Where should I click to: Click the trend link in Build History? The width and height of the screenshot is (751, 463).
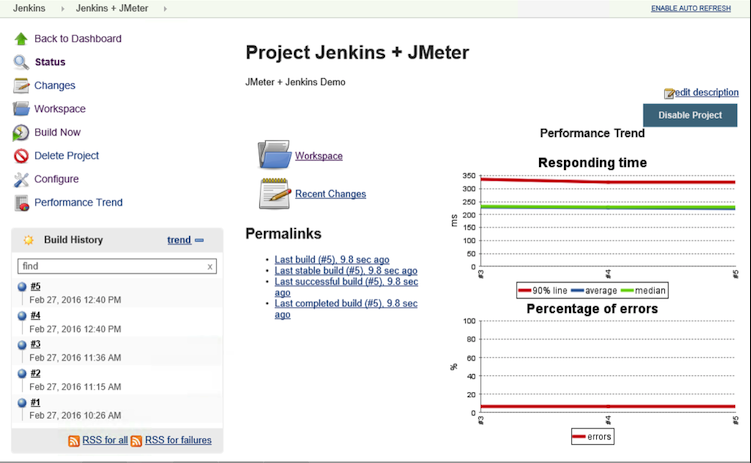click(x=179, y=240)
